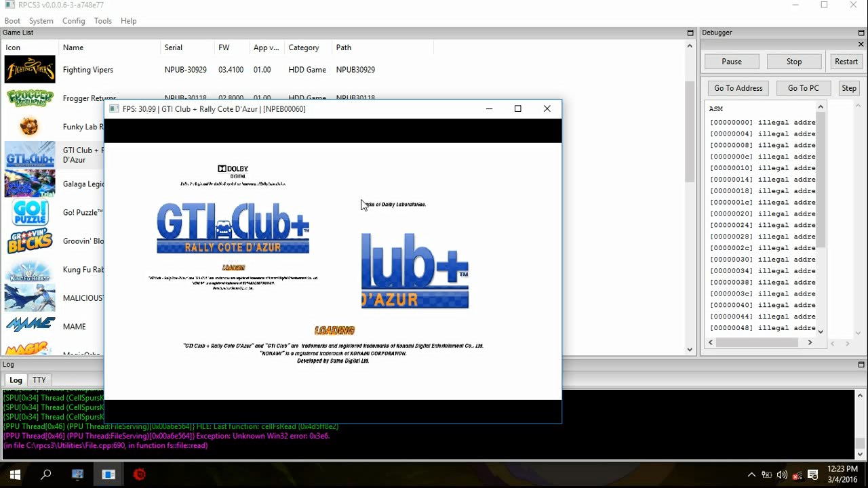Show hidden system tray icons

[751, 474]
